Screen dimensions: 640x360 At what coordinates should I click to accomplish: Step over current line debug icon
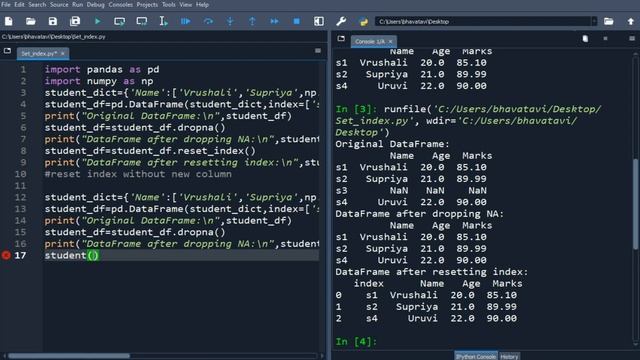tap(208, 21)
